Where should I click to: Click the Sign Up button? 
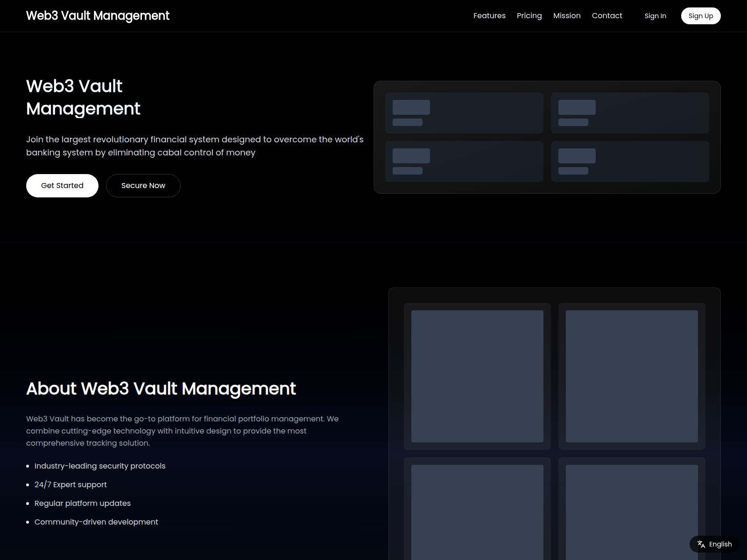(701, 16)
